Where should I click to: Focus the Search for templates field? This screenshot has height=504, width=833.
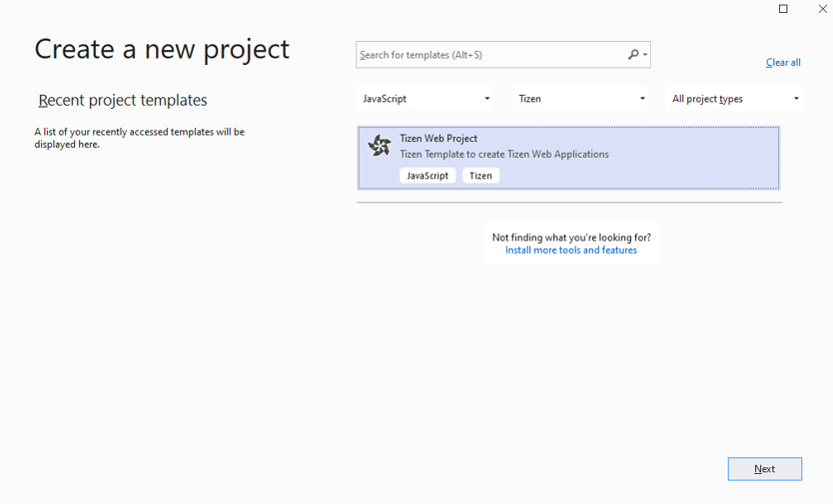pos(489,55)
